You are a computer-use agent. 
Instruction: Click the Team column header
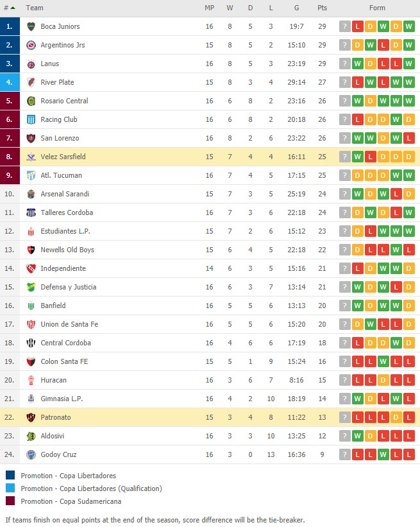tap(35, 8)
